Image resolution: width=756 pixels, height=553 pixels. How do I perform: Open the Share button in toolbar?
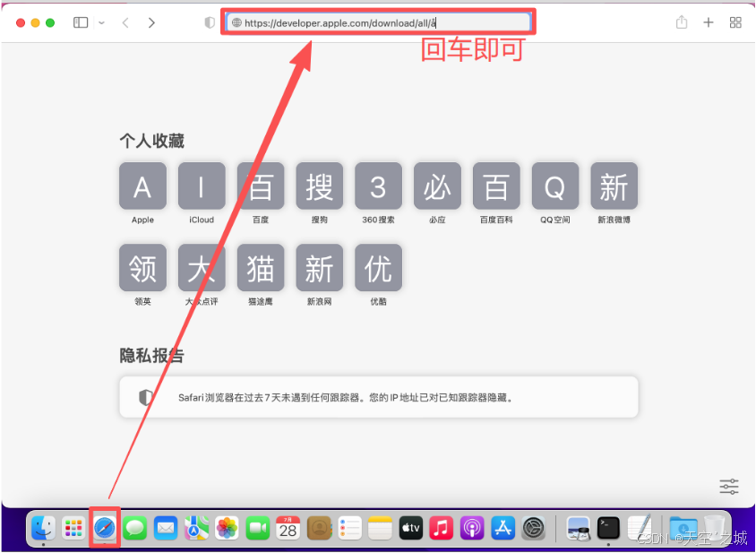pyautogui.click(x=682, y=22)
